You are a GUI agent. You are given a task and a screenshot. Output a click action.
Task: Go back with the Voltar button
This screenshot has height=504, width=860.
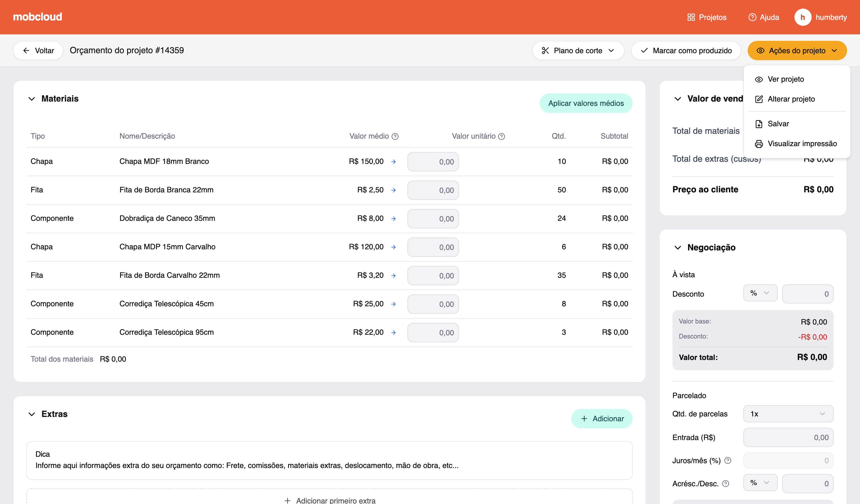click(38, 51)
